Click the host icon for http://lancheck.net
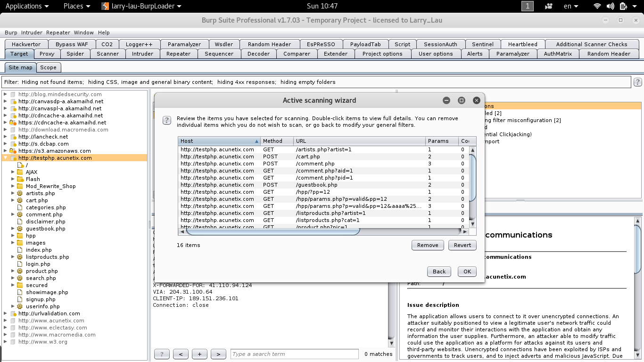 click(13, 137)
